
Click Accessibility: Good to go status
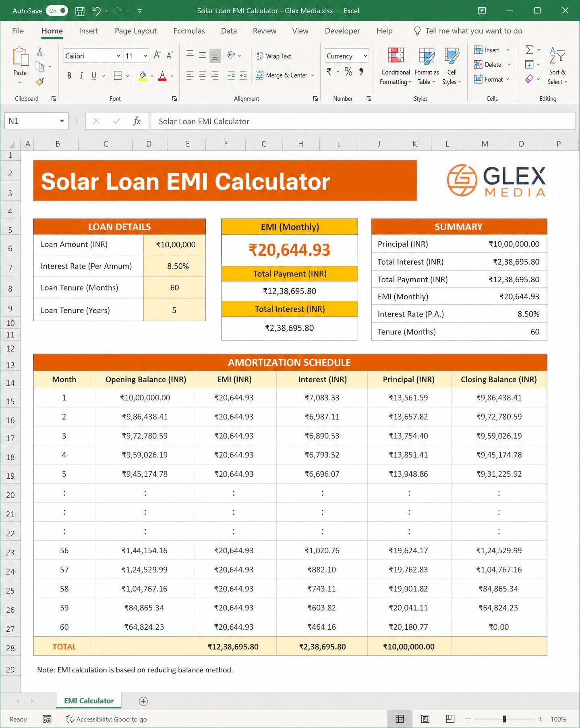pyautogui.click(x=107, y=719)
